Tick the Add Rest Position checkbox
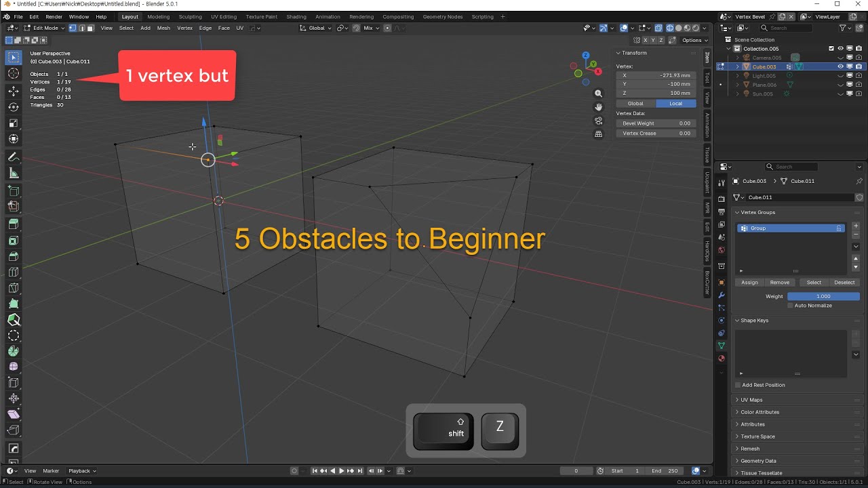Viewport: 868px width, 488px height. [738, 385]
